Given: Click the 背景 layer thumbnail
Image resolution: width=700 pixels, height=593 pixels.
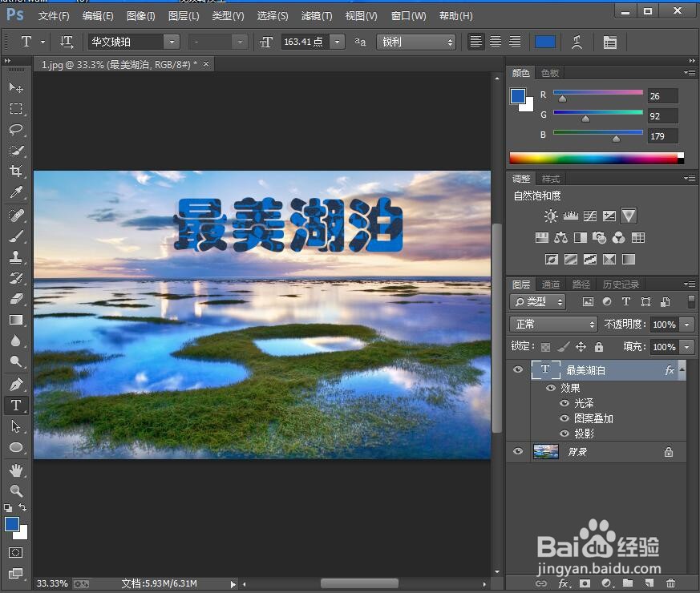Looking at the screenshot, I should point(545,451).
